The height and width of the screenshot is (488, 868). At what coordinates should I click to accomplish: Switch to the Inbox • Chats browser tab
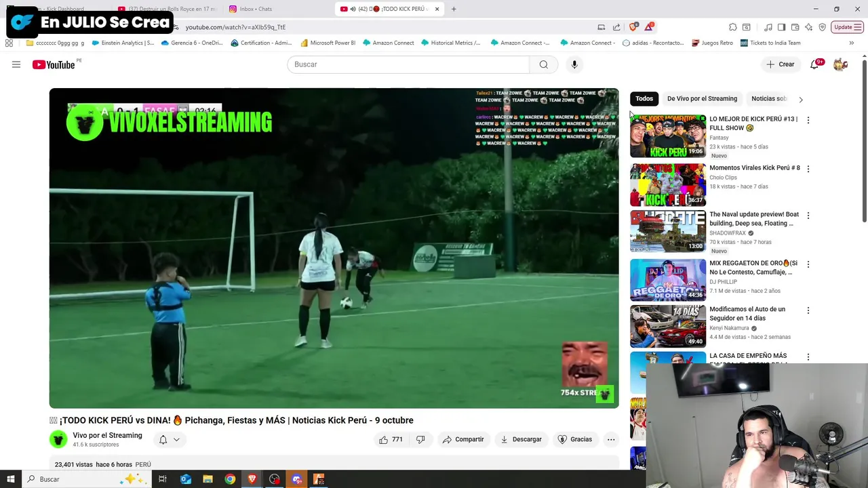coord(256,9)
